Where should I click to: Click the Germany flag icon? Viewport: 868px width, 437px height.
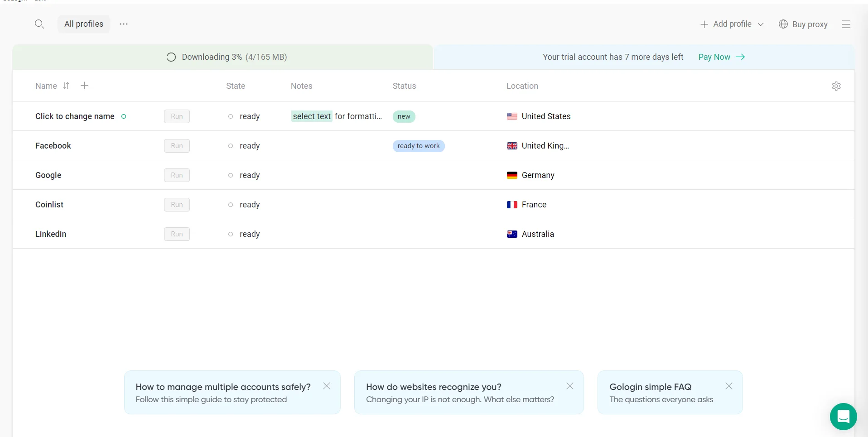click(512, 175)
